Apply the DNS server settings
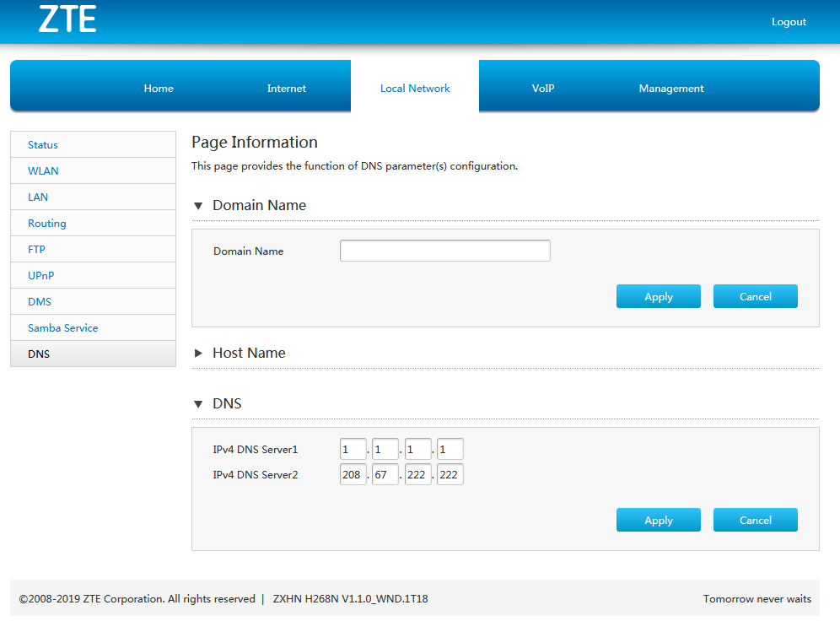Screen dimensions: 840x632 pos(659,520)
